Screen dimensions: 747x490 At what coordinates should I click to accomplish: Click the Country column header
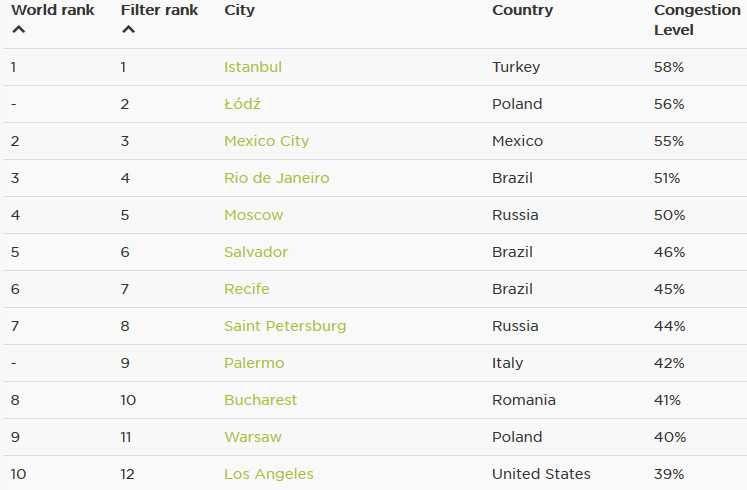coord(522,10)
